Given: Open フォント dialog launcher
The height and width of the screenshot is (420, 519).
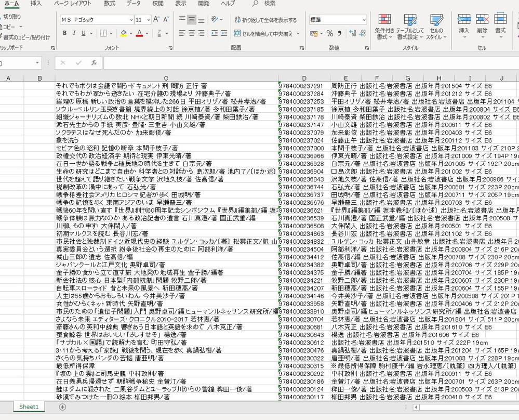Looking at the screenshot, I should click(170, 48).
